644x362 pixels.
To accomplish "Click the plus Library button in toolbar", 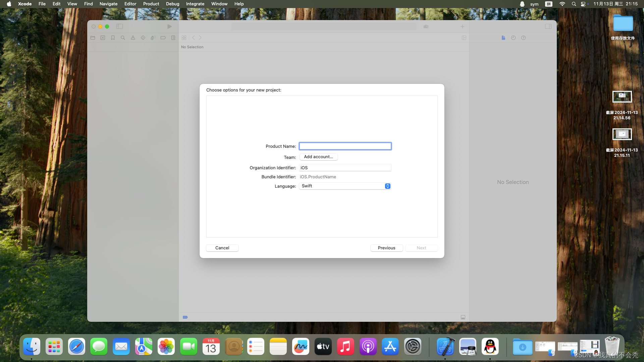I will click(462, 26).
